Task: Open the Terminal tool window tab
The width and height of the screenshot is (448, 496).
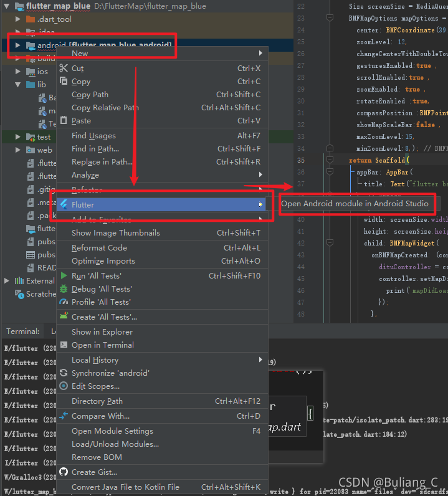Action: [22, 331]
